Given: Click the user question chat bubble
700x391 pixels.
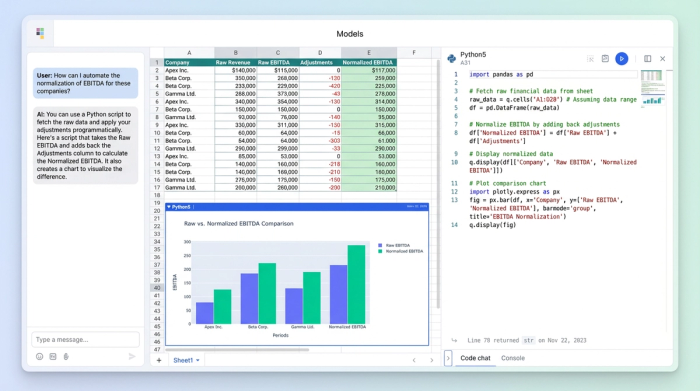Looking at the screenshot, I should point(85,83).
